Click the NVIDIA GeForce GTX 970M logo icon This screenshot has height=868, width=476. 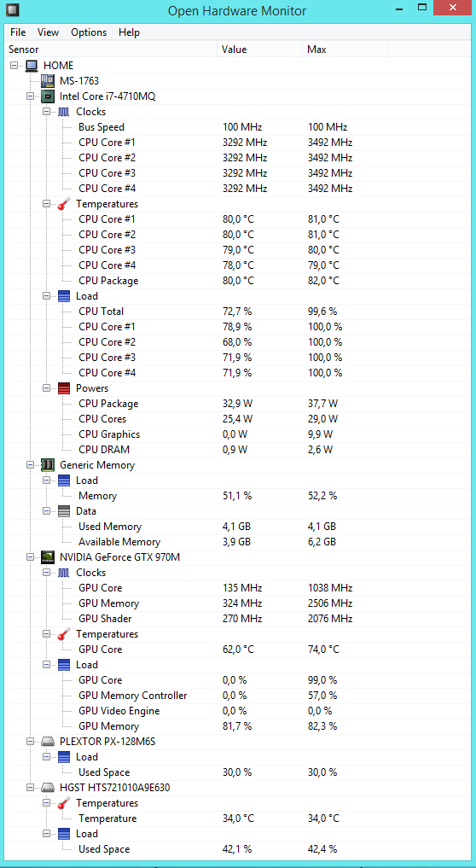(48, 557)
